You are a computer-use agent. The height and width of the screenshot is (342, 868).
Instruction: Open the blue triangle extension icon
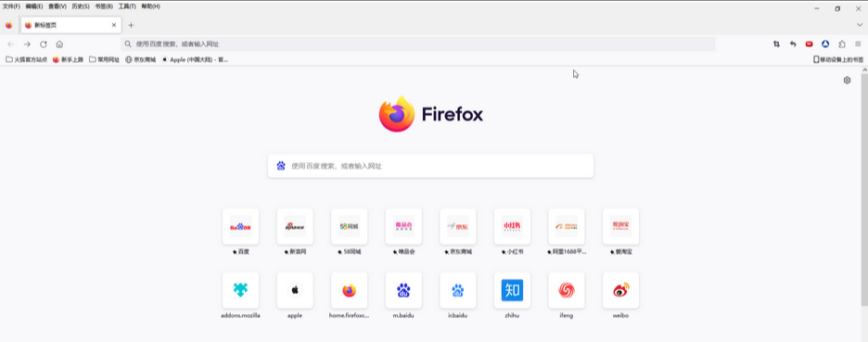[825, 44]
